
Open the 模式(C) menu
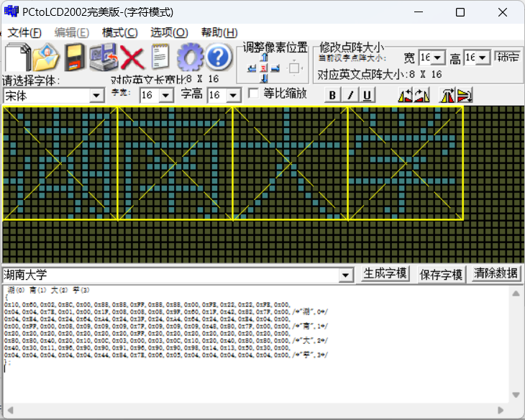click(x=120, y=32)
